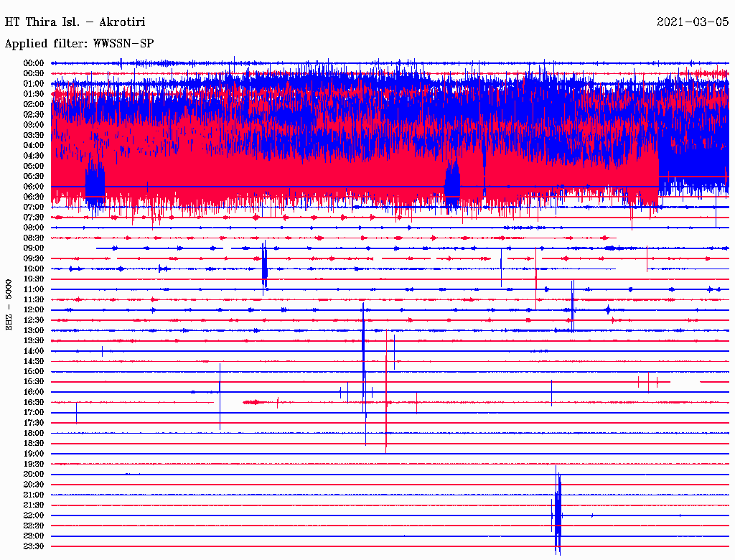This screenshot has width=735, height=560.
Task: Click the 03:00 time label
Action: [x=34, y=125]
